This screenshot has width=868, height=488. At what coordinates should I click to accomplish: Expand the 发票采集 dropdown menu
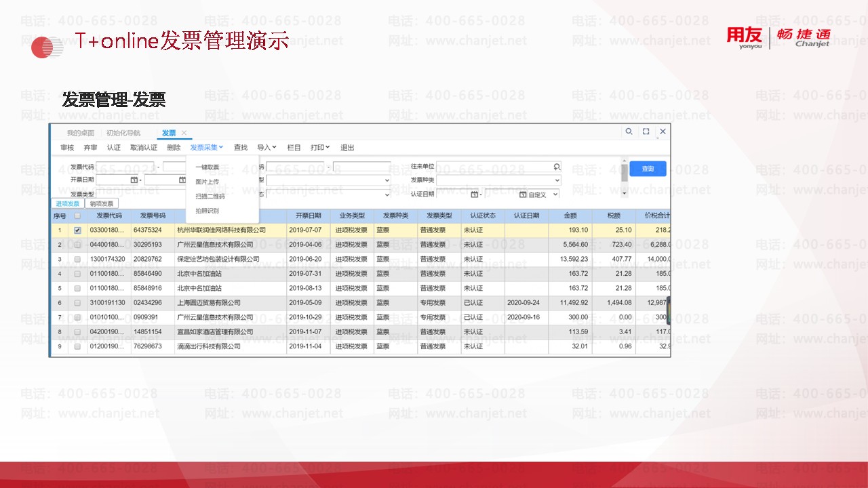point(207,147)
